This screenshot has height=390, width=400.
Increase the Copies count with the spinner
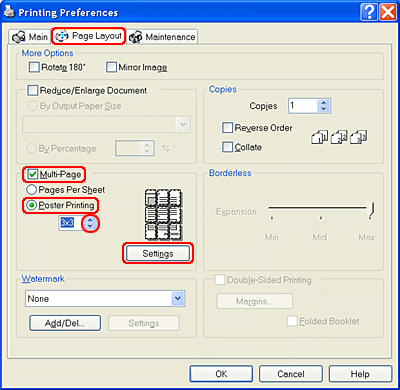click(323, 103)
